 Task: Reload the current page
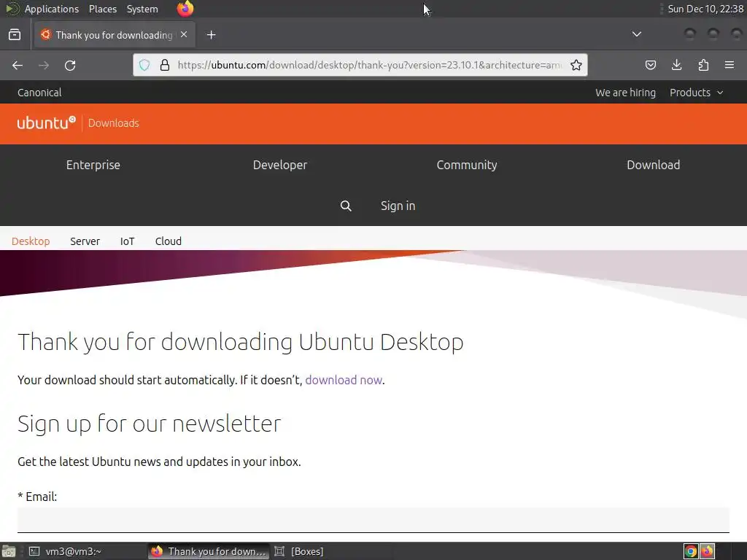[x=70, y=65]
